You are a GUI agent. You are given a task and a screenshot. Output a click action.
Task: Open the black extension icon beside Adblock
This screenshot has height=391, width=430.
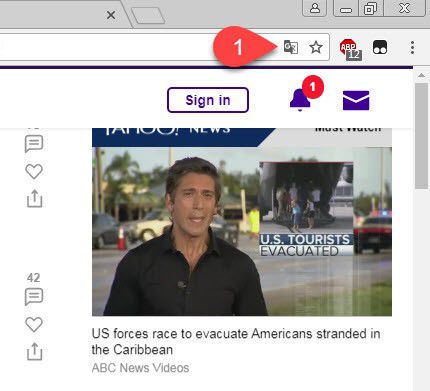pyautogui.click(x=380, y=47)
